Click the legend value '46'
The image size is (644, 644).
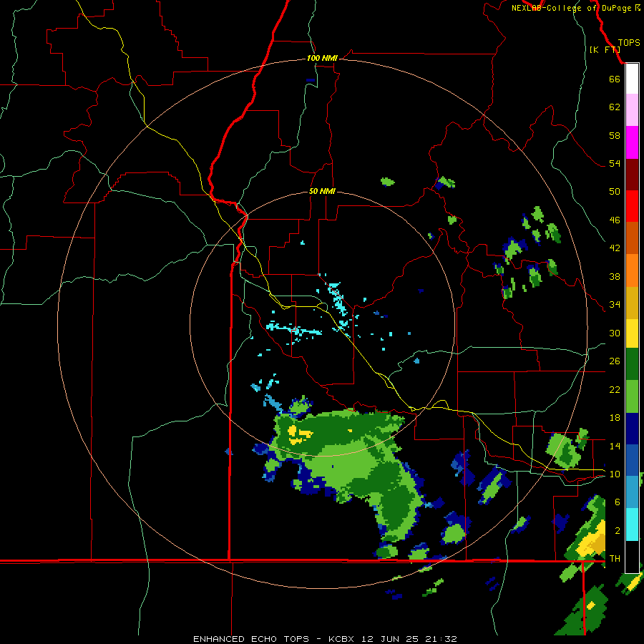pyautogui.click(x=615, y=220)
